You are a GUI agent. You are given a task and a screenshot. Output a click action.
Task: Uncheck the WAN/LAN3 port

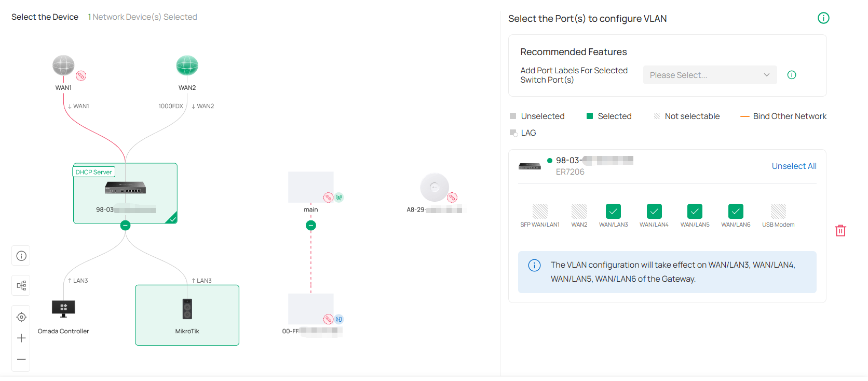pos(613,211)
